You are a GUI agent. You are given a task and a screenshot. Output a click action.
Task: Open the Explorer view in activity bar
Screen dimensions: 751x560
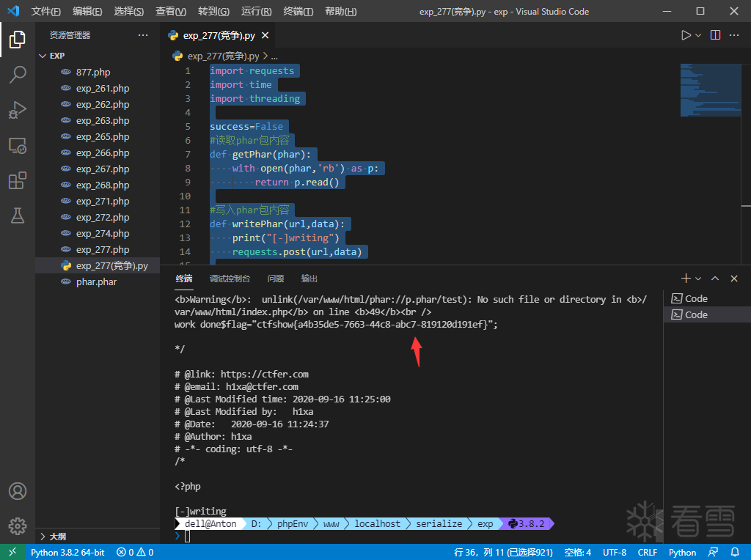pyautogui.click(x=18, y=40)
